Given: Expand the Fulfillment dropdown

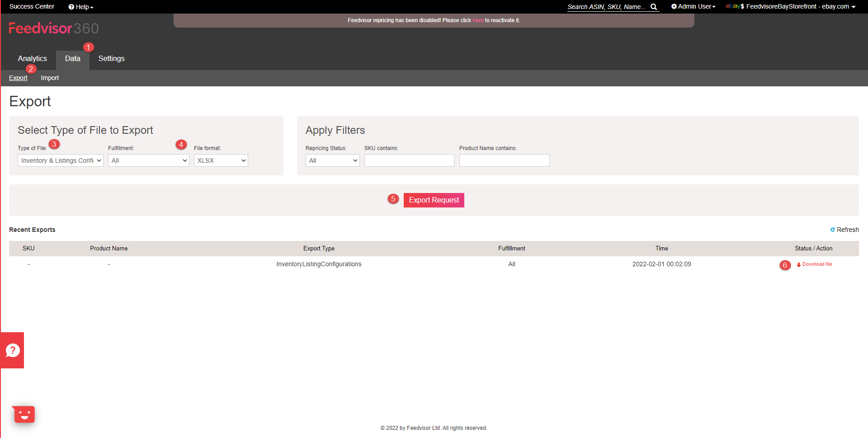Looking at the screenshot, I should tap(149, 160).
